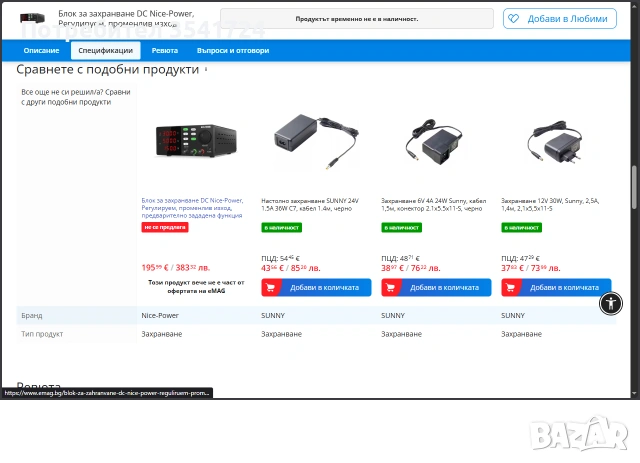
Task: Click the 'Бранд' row label
Action: (x=32, y=316)
